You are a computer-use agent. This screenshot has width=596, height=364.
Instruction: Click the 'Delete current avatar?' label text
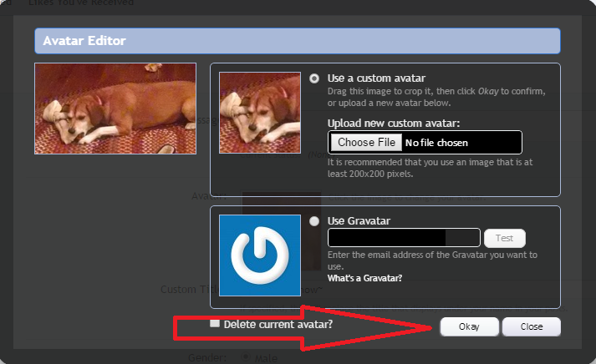pos(278,323)
